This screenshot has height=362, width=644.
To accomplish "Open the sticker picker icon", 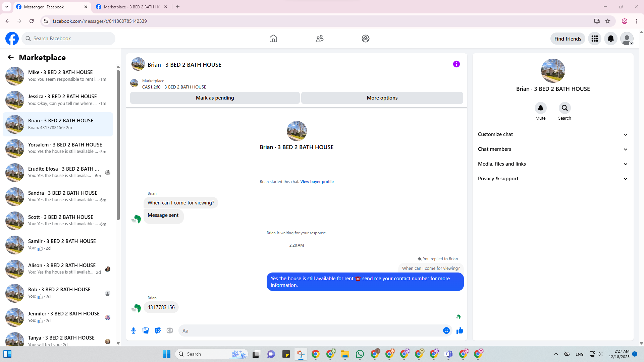I will click(158, 330).
